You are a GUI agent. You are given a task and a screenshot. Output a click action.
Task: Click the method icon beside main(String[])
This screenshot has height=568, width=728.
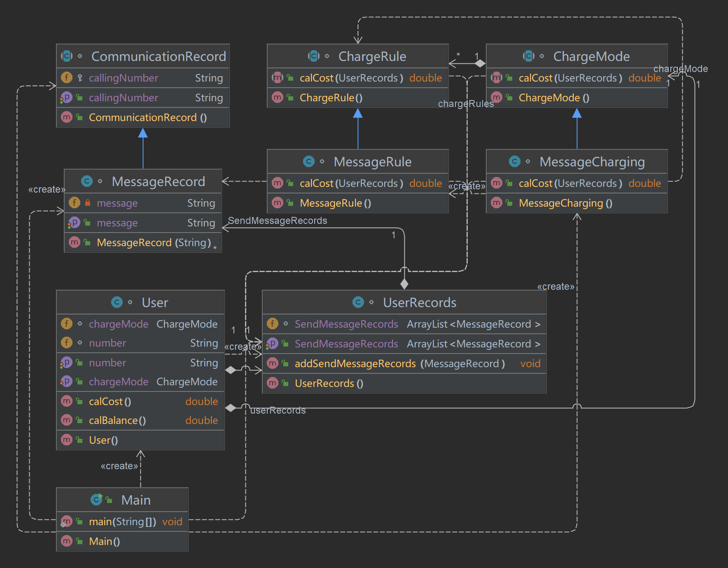(x=67, y=521)
